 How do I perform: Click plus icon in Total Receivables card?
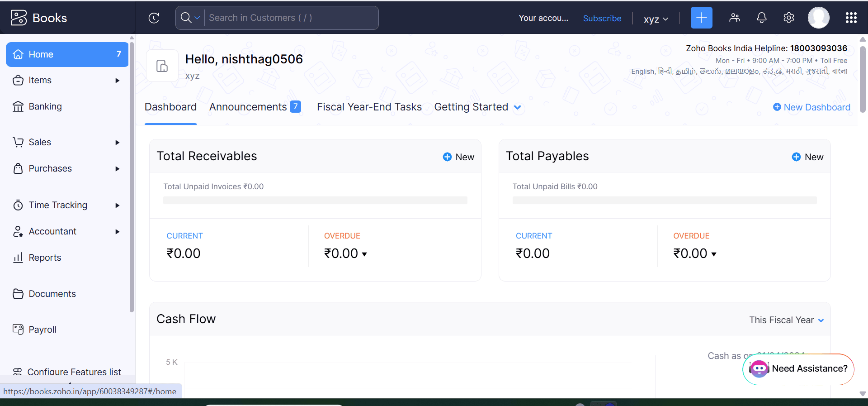click(x=447, y=157)
